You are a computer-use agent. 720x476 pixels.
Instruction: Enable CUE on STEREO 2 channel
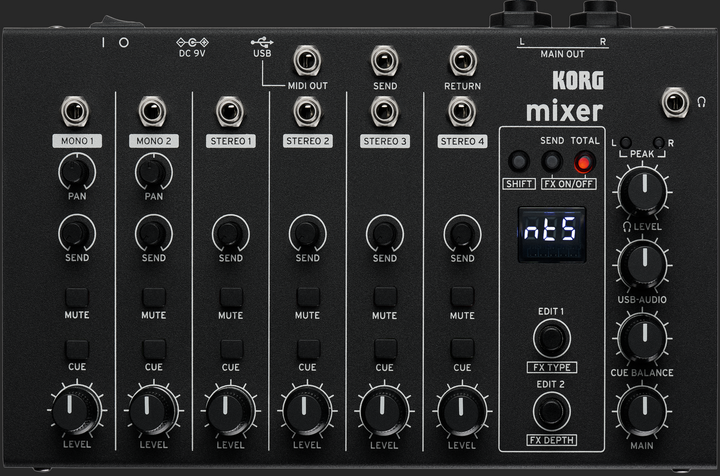pyautogui.click(x=308, y=349)
